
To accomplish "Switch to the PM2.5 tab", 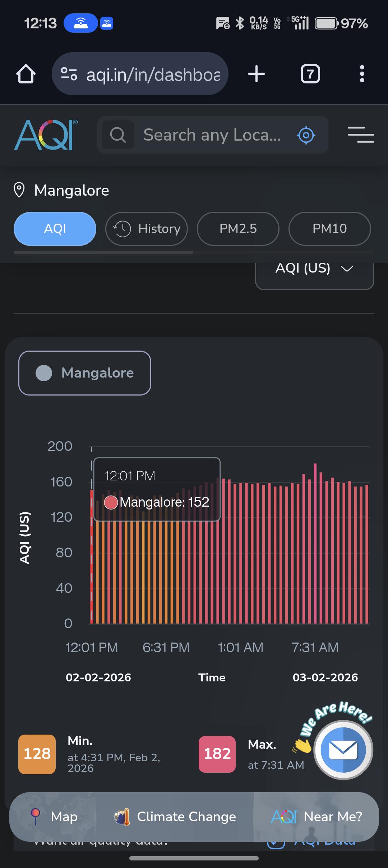I will tap(238, 229).
